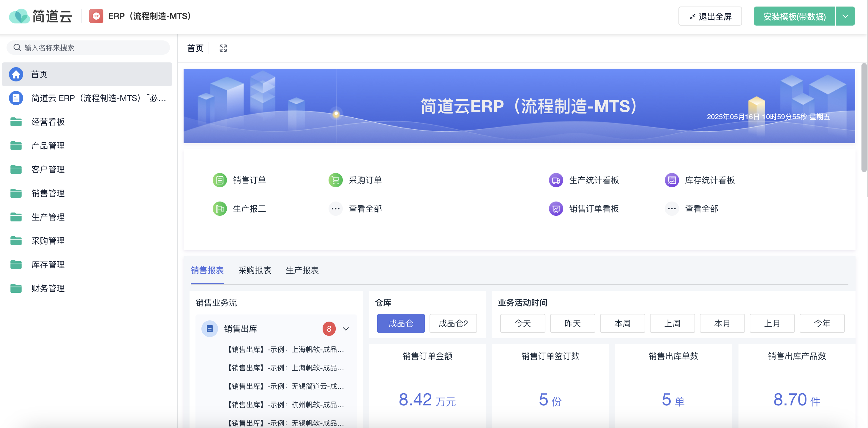This screenshot has width=868, height=428.
Task: Select 首页 in the sidebar
Action: tap(87, 74)
